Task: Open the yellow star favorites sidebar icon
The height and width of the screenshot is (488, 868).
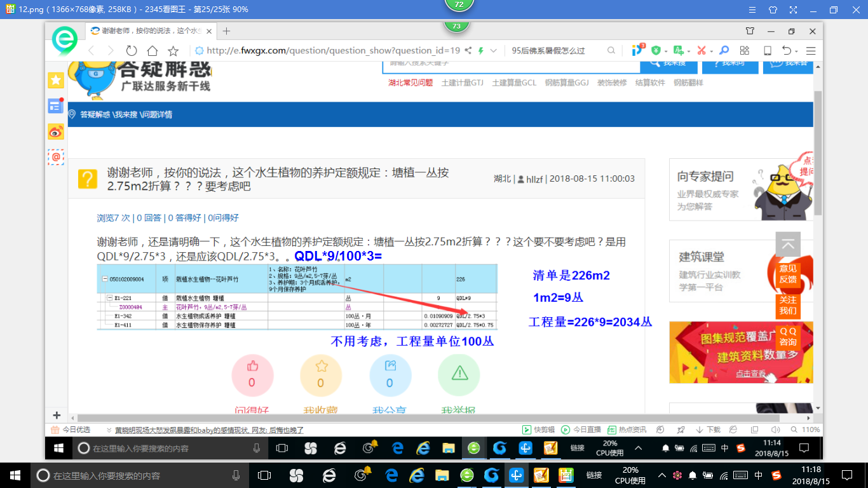Action: coord(56,80)
